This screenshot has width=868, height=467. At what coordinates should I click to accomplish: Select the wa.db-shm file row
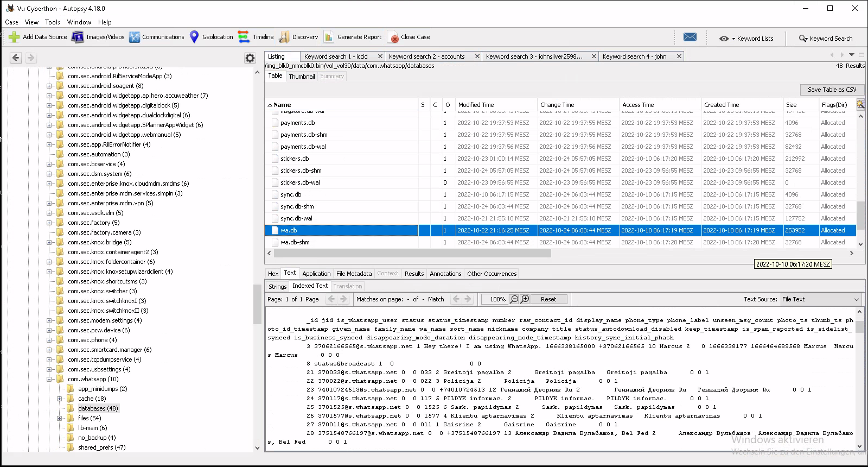[560, 242]
